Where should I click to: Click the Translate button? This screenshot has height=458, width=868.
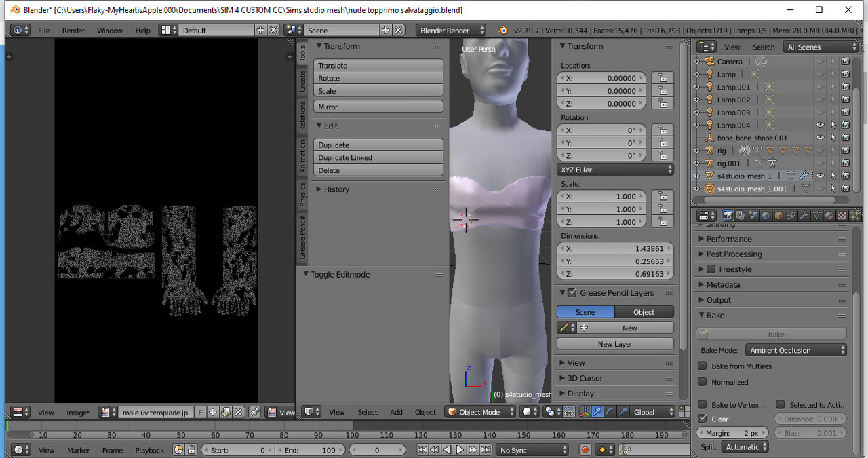(x=378, y=65)
